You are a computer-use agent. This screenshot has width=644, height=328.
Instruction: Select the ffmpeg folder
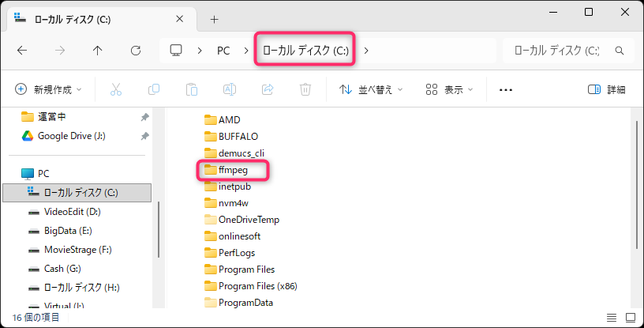click(x=234, y=169)
